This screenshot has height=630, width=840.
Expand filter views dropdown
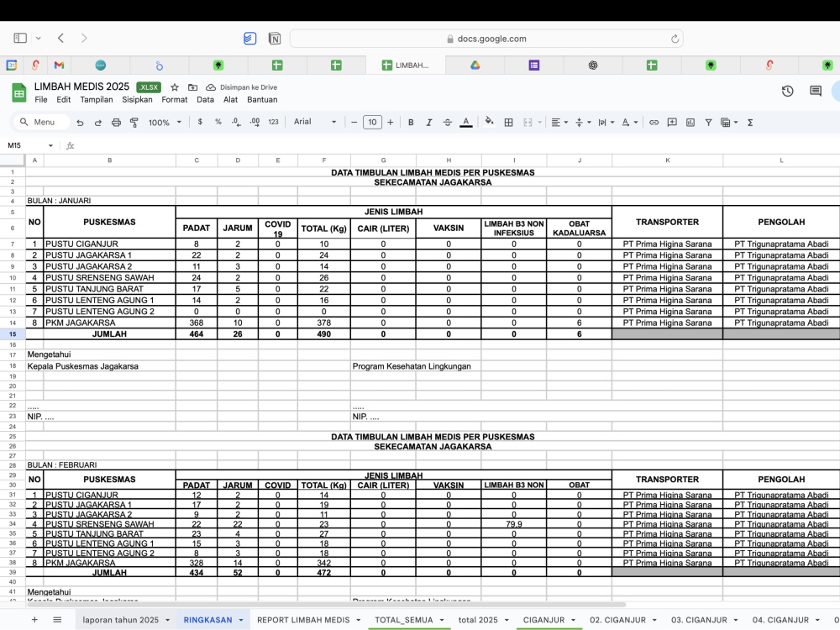click(x=736, y=123)
